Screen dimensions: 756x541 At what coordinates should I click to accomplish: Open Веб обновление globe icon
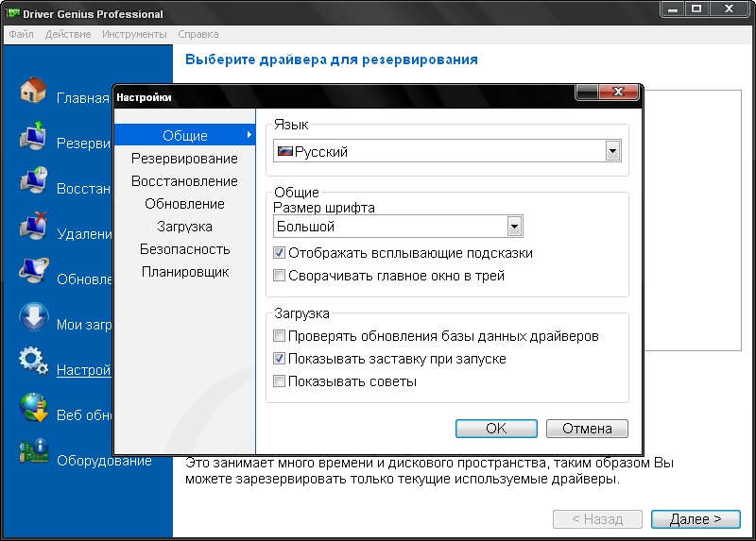click(33, 407)
